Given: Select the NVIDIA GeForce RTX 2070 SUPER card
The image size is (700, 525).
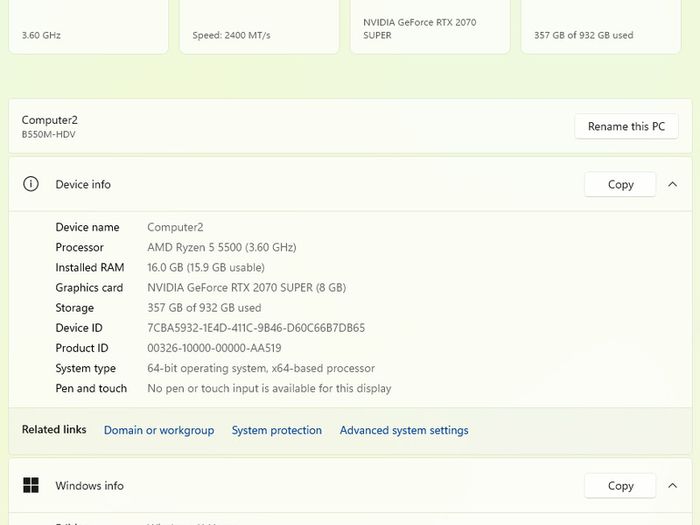Looking at the screenshot, I should [x=430, y=27].
